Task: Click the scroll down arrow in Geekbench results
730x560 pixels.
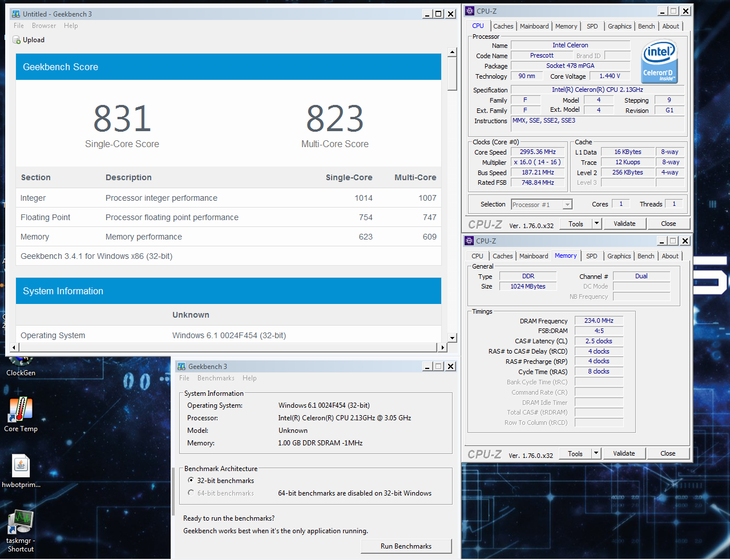Action: tap(452, 338)
